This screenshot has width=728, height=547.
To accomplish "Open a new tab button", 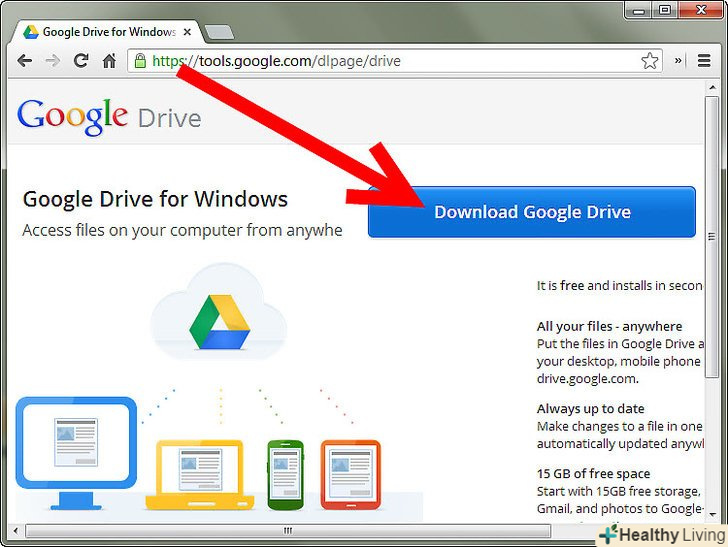I will (x=219, y=32).
